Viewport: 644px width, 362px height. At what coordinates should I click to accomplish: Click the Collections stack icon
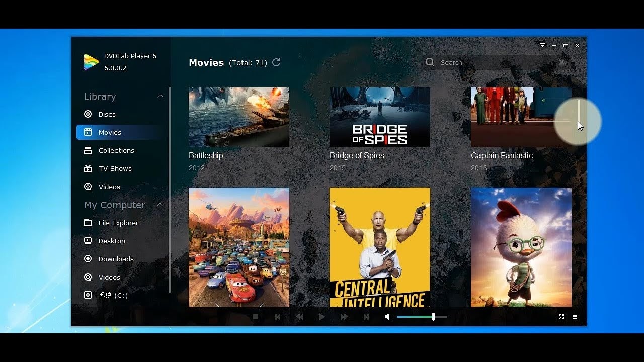click(88, 150)
